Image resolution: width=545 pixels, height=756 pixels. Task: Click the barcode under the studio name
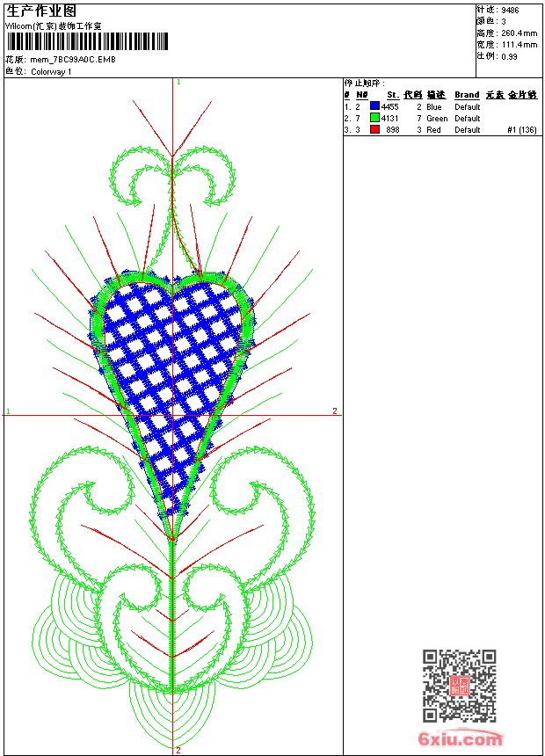87,41
